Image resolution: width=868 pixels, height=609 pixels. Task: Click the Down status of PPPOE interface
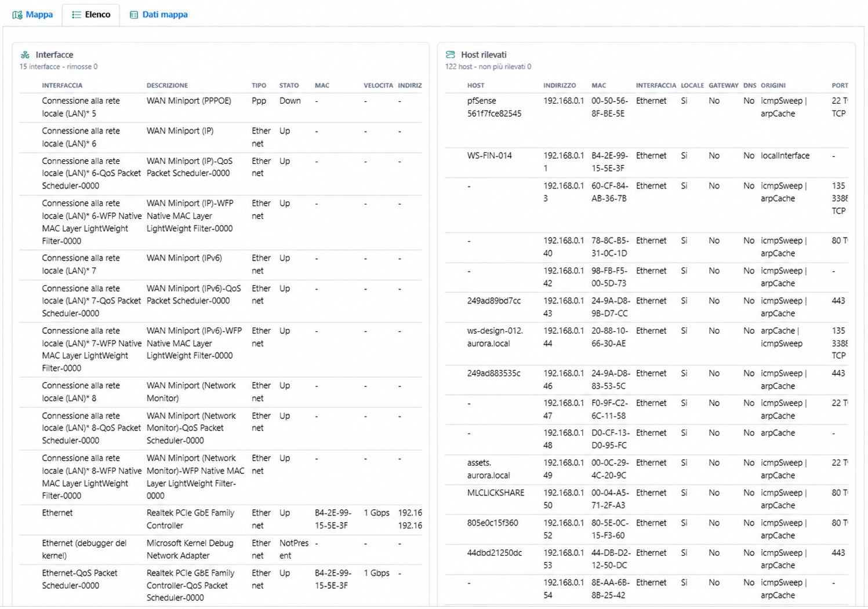290,101
